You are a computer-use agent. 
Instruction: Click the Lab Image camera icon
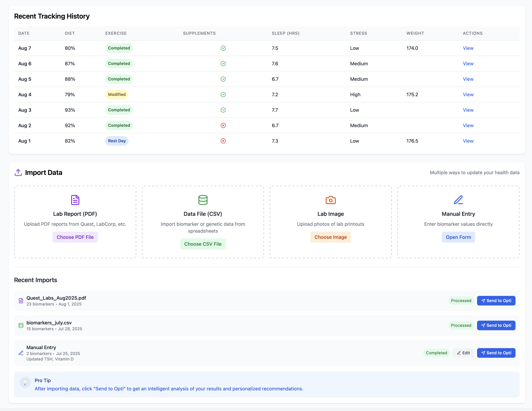(x=331, y=200)
